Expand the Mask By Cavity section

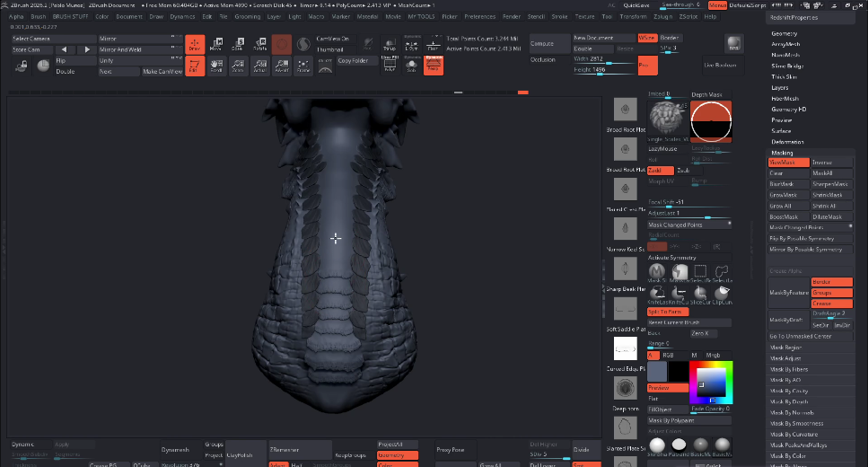pos(789,391)
